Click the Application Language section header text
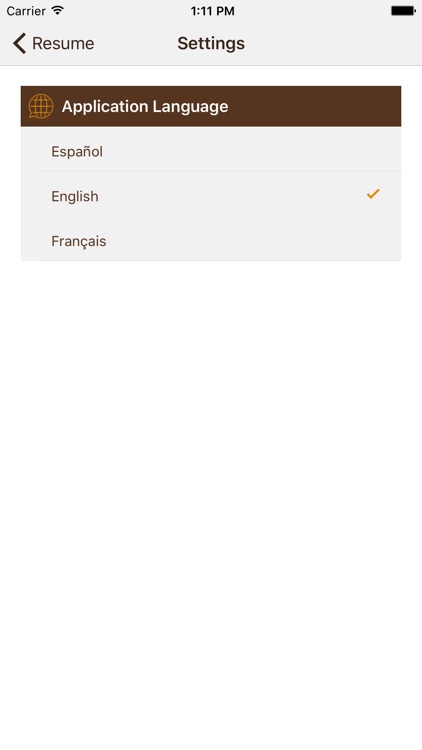Viewport: 422px width, 750px height. tap(145, 106)
